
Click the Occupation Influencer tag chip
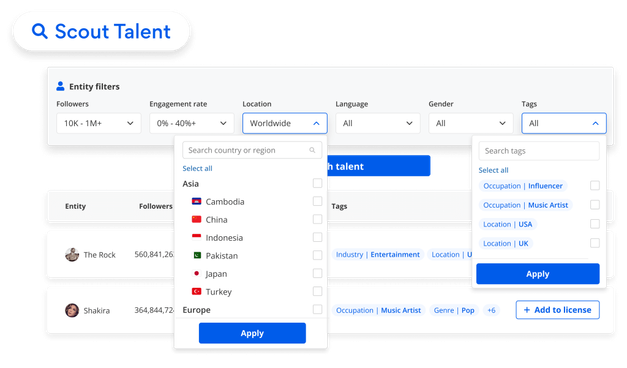coord(523,186)
